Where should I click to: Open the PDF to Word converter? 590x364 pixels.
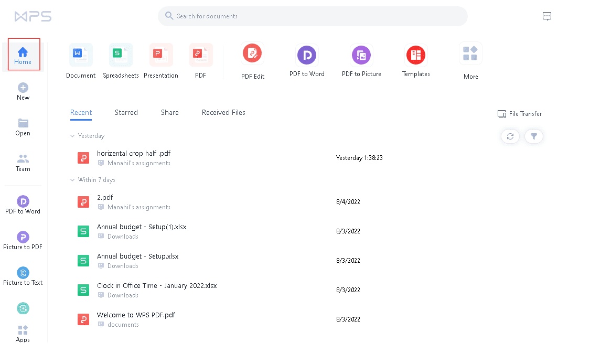coord(307,55)
